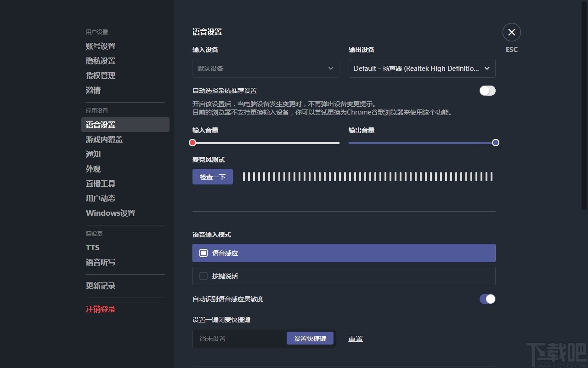Open 语音听写 settings
This screenshot has width=588, height=368.
(x=101, y=262)
